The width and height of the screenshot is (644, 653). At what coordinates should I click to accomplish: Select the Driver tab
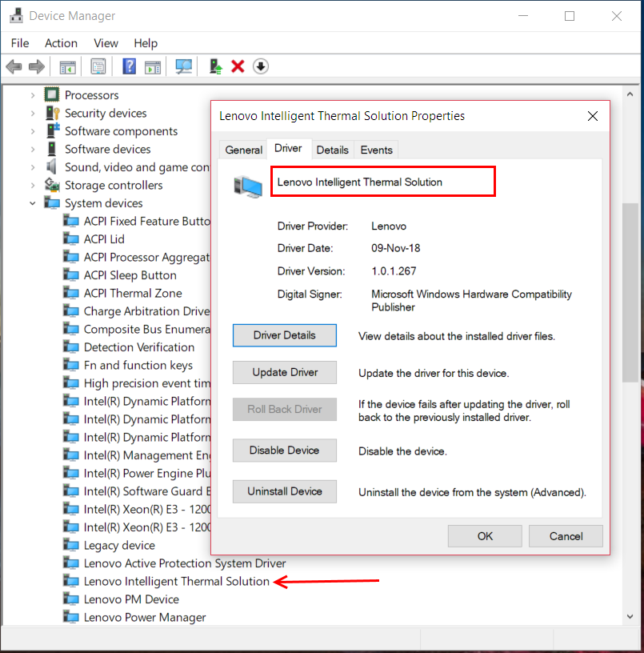tap(288, 149)
